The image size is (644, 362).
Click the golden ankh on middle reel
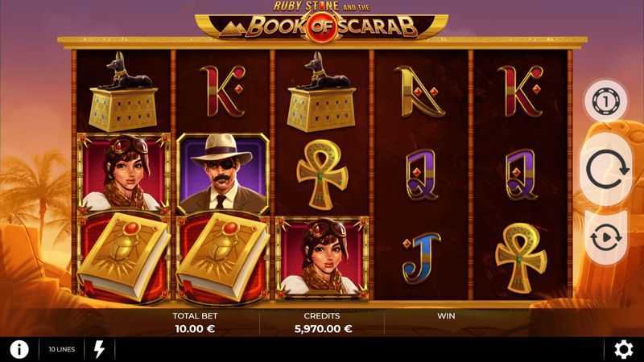(322, 175)
